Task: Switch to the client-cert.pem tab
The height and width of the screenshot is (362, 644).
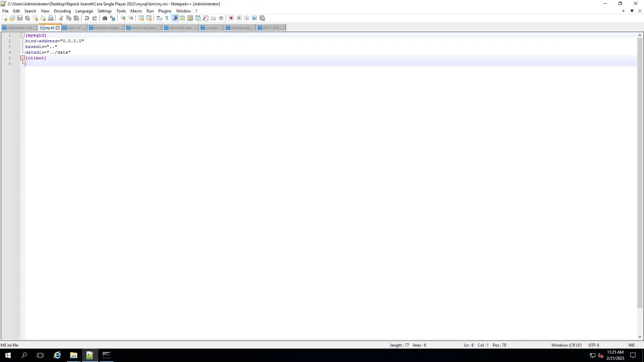Action: click(180, 28)
